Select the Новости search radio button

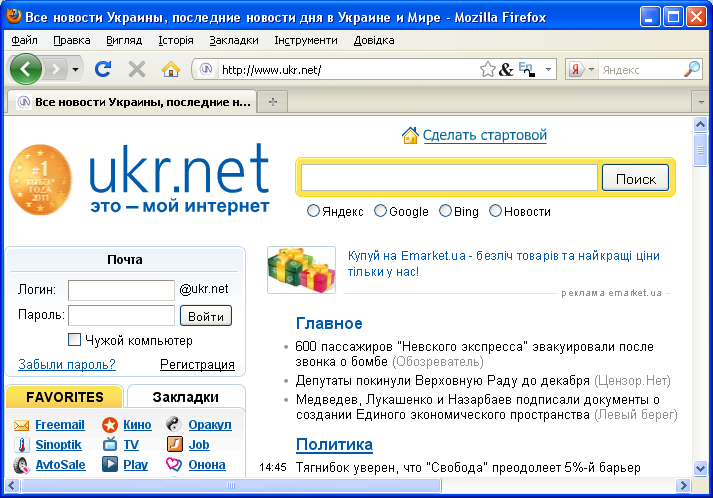point(495,211)
